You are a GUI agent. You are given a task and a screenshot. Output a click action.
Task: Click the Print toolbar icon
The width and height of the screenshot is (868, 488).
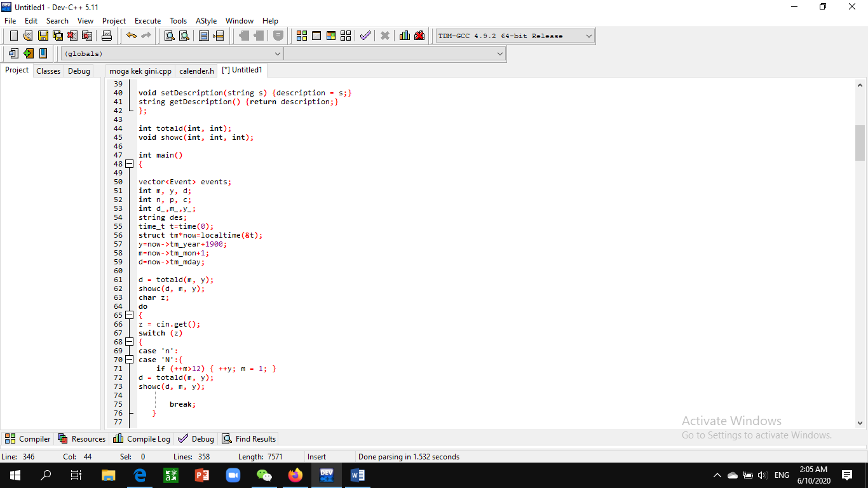(x=107, y=36)
